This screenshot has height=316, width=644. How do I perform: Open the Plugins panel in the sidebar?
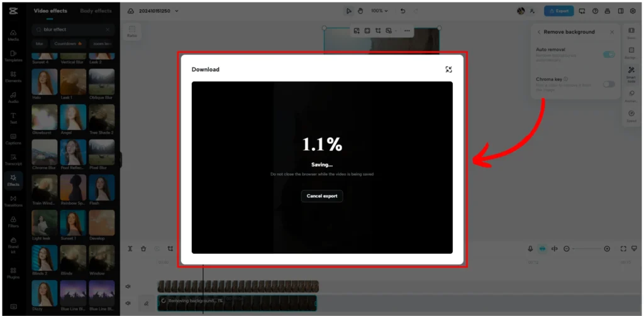point(13,273)
